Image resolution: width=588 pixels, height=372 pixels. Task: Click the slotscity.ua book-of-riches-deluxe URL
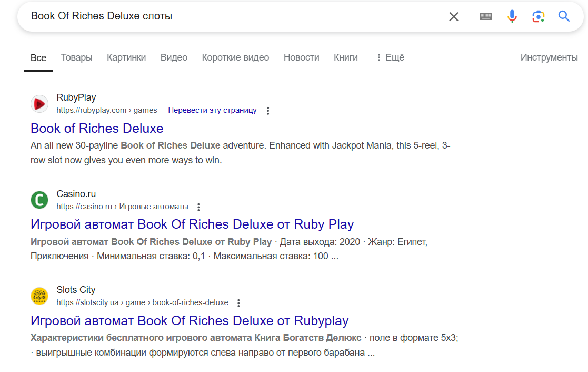(143, 302)
